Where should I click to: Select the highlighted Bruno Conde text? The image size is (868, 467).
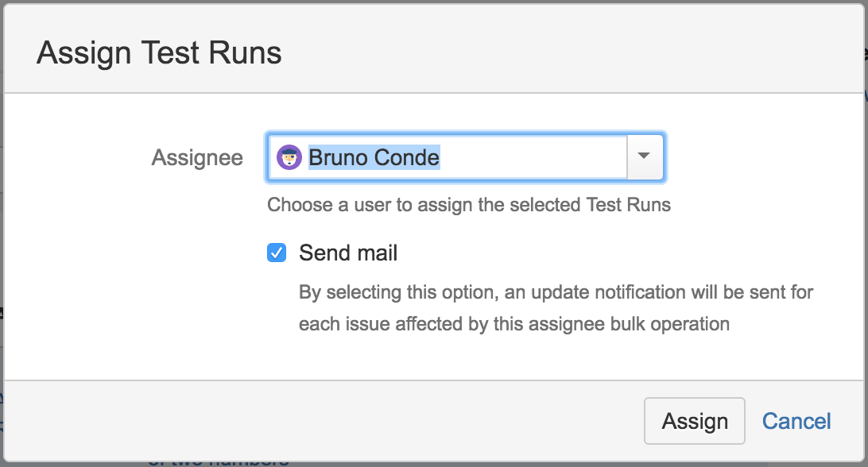[x=374, y=157]
